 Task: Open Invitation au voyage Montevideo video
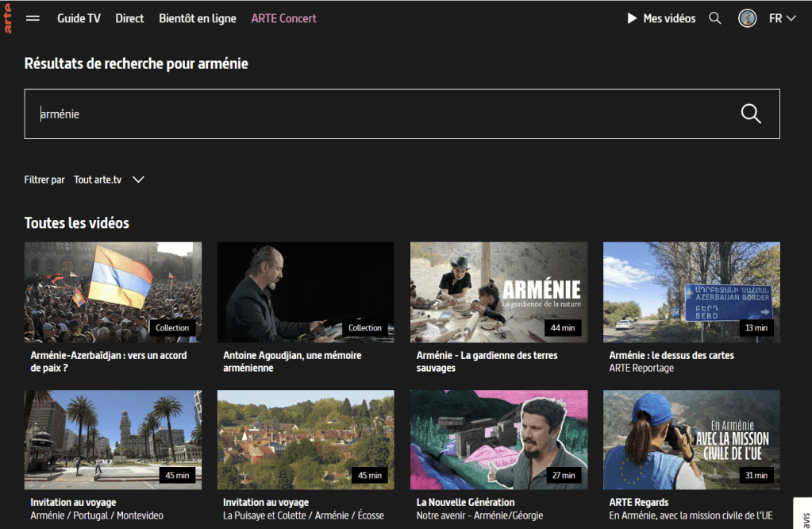pyautogui.click(x=113, y=439)
